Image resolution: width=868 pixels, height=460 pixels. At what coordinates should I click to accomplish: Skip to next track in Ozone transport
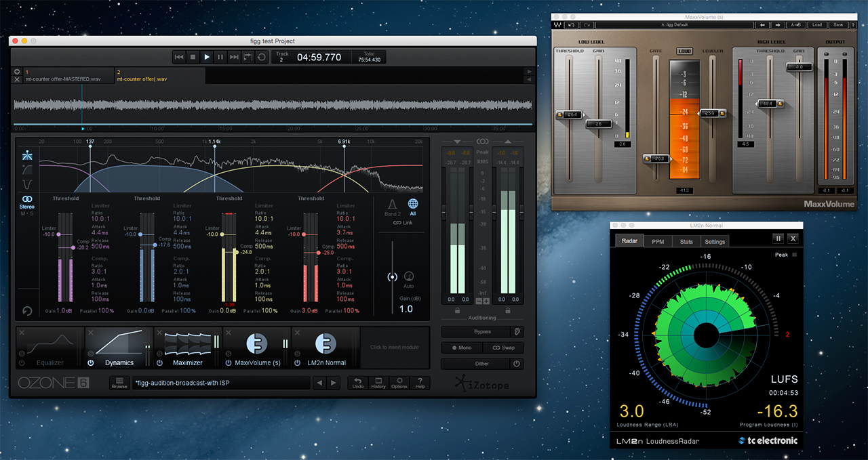pos(234,58)
